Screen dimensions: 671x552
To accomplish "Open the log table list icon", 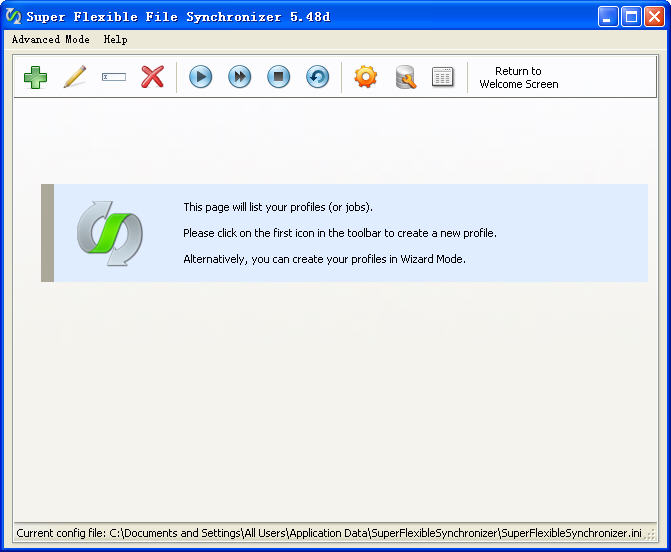I will [x=442, y=77].
